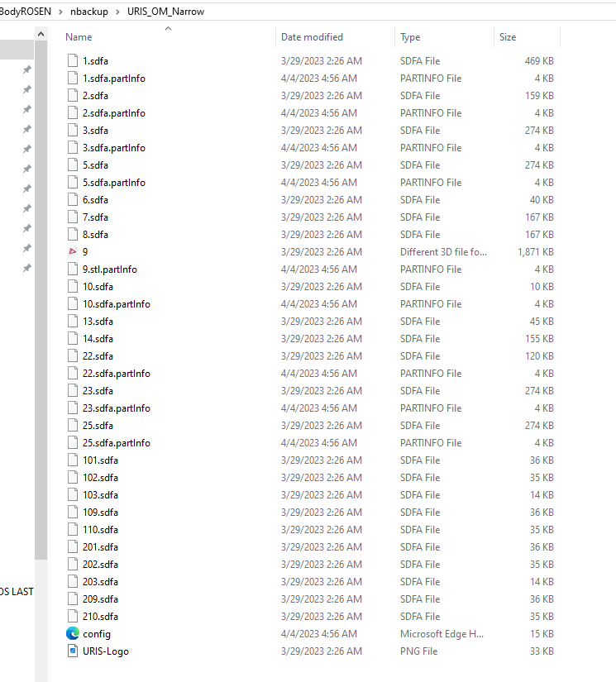The height and width of the screenshot is (682, 616).
Task: Click the 40 KB size of 6.sdfa
Action: [x=542, y=200]
